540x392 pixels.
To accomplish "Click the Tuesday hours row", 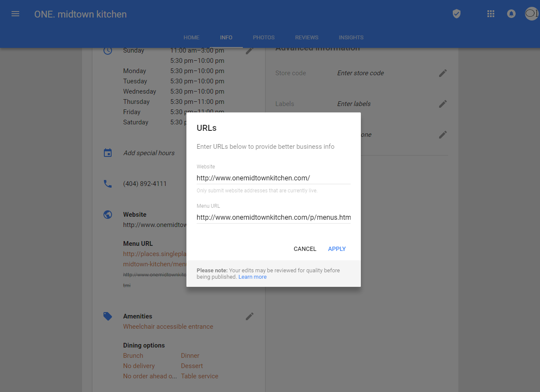I will point(174,81).
